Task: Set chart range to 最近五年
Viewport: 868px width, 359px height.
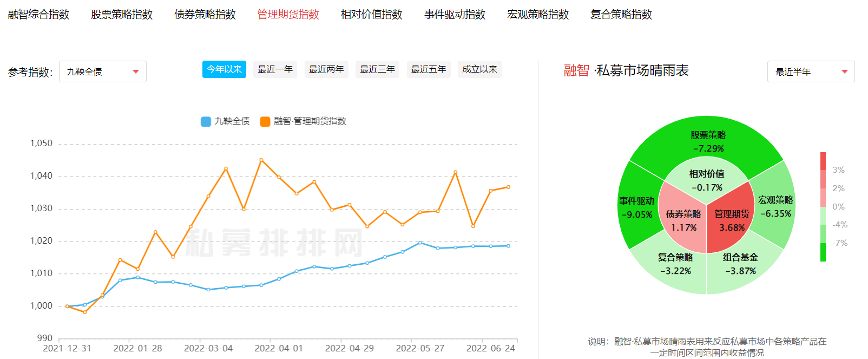Action: [429, 69]
